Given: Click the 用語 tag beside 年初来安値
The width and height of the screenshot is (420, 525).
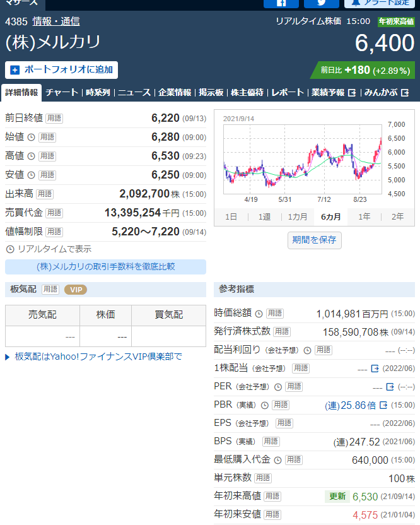Looking at the screenshot, I should click(272, 515).
